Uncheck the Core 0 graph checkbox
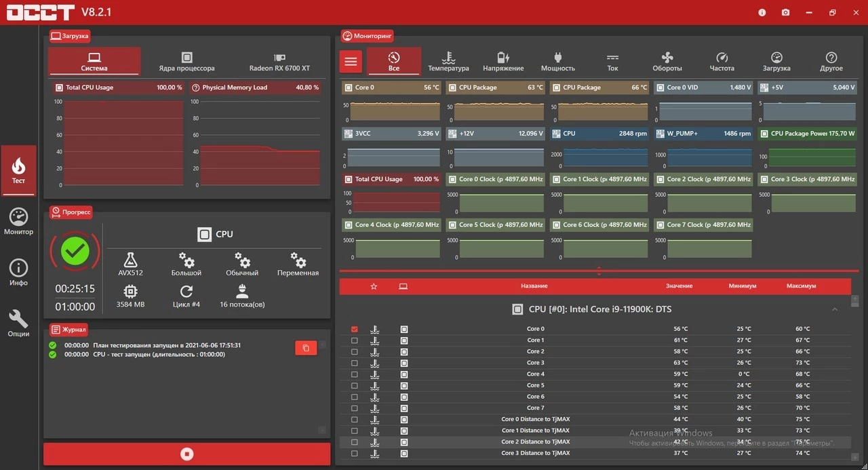This screenshot has height=470, width=868. 354,329
